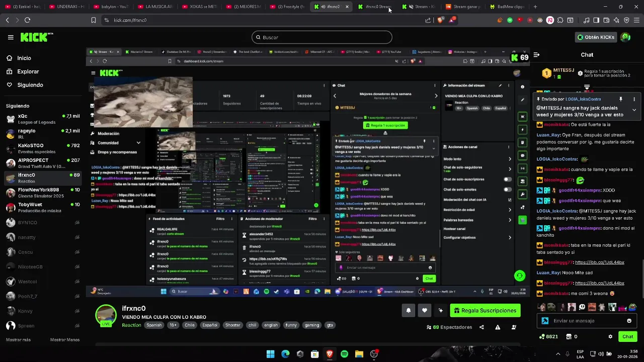644x362 pixels.
Task: Open the emoji picker in chat input
Action: (x=629, y=321)
